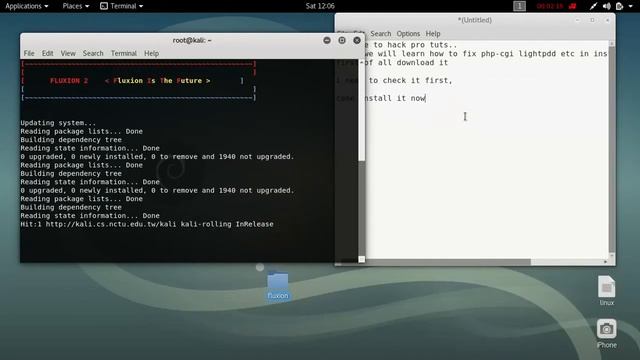Image resolution: width=640 pixels, height=360 pixels.
Task: Open text editor Search menu
Action: pos(381,34)
